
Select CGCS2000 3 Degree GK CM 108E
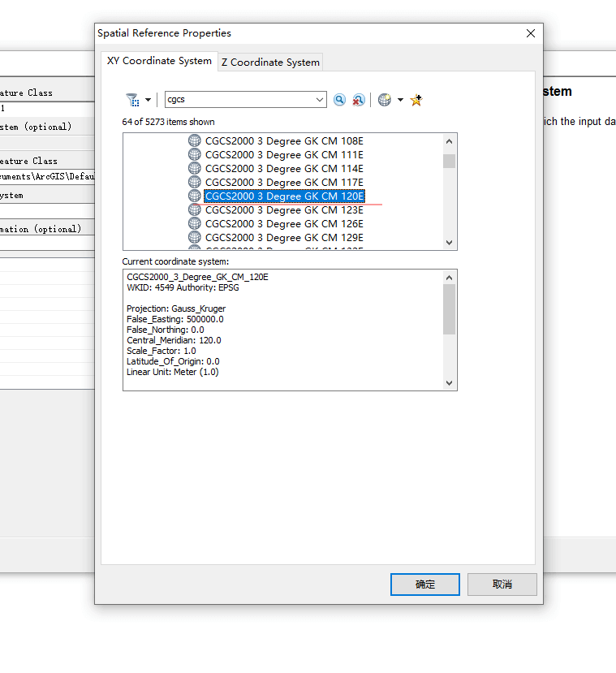point(283,140)
